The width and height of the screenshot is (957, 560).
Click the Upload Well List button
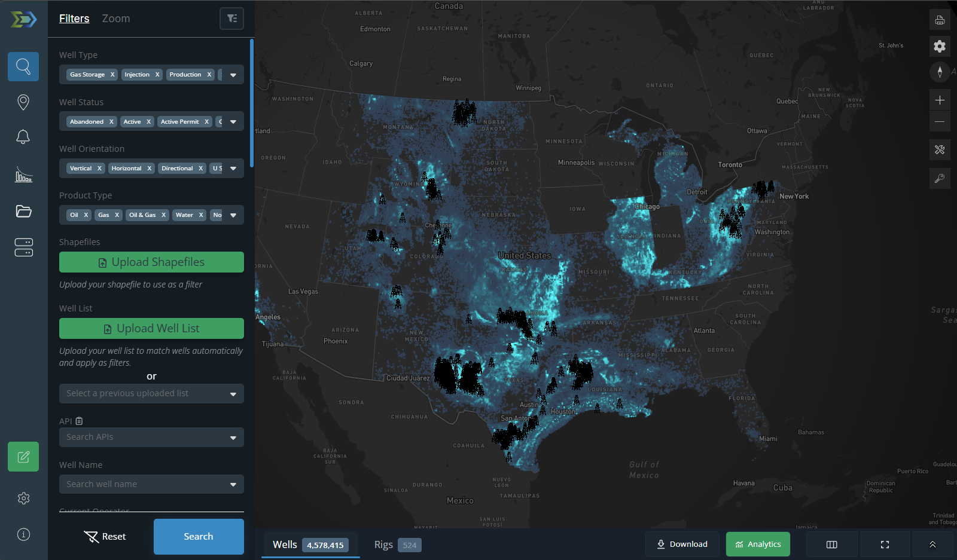(x=151, y=328)
